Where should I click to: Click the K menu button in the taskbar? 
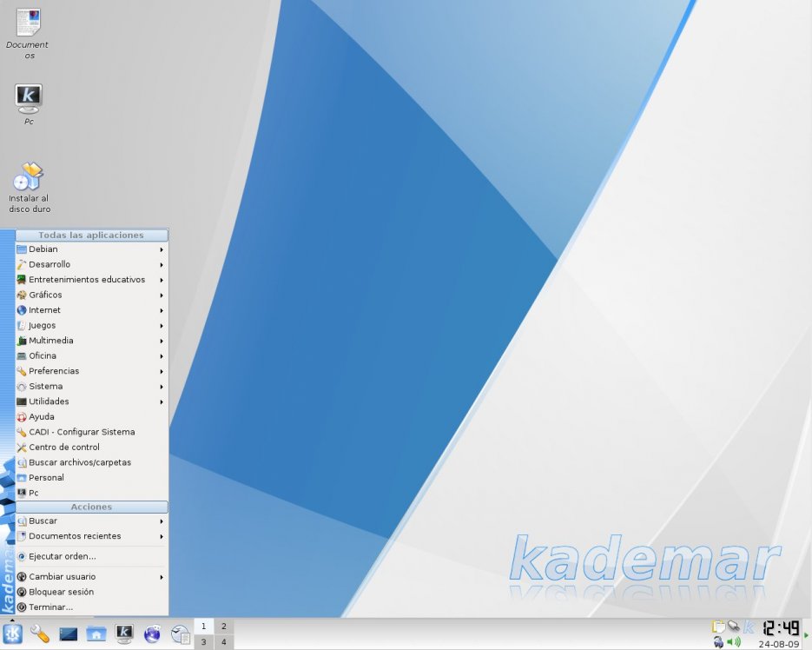[12, 633]
